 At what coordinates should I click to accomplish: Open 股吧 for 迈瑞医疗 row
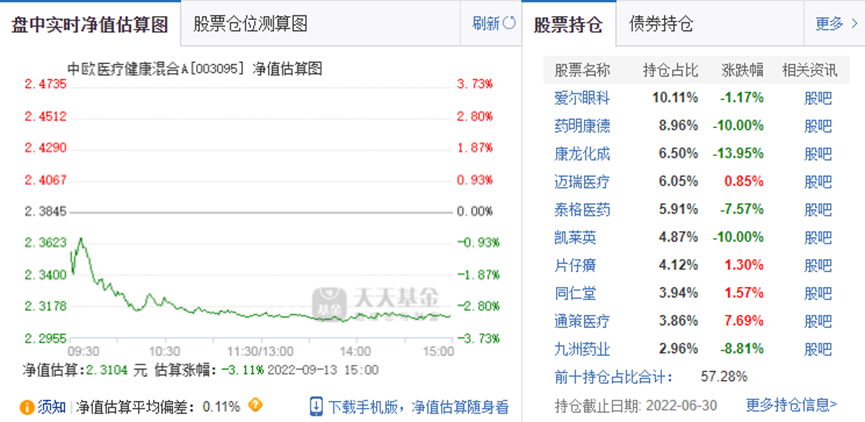tap(818, 181)
